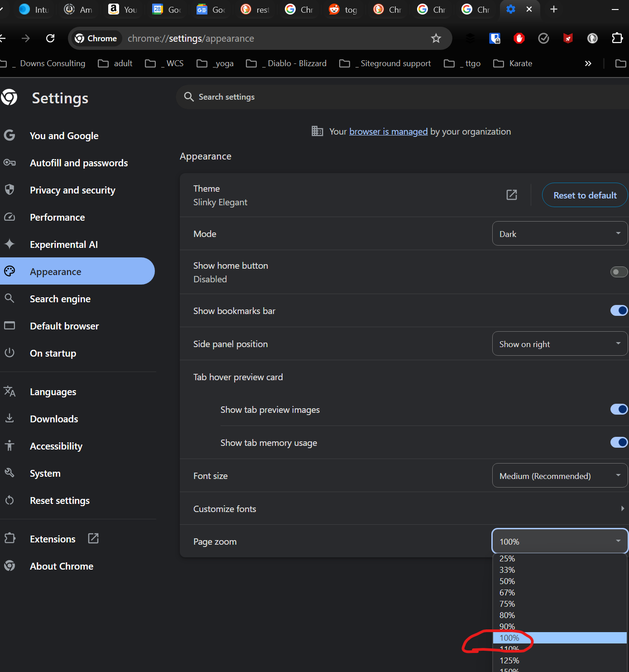Click the Reset to default button

(585, 195)
